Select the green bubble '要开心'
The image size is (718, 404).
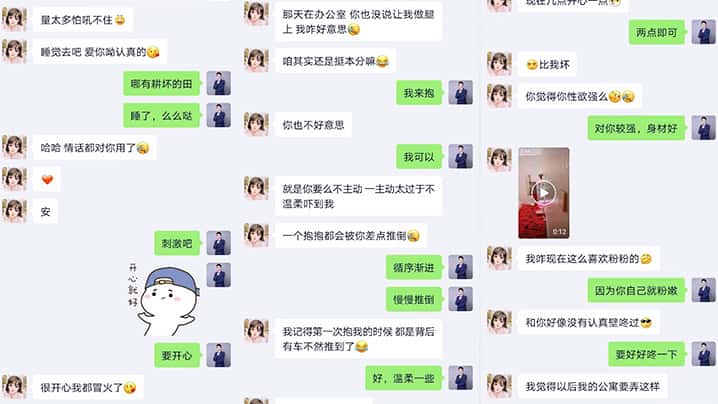click(x=177, y=355)
